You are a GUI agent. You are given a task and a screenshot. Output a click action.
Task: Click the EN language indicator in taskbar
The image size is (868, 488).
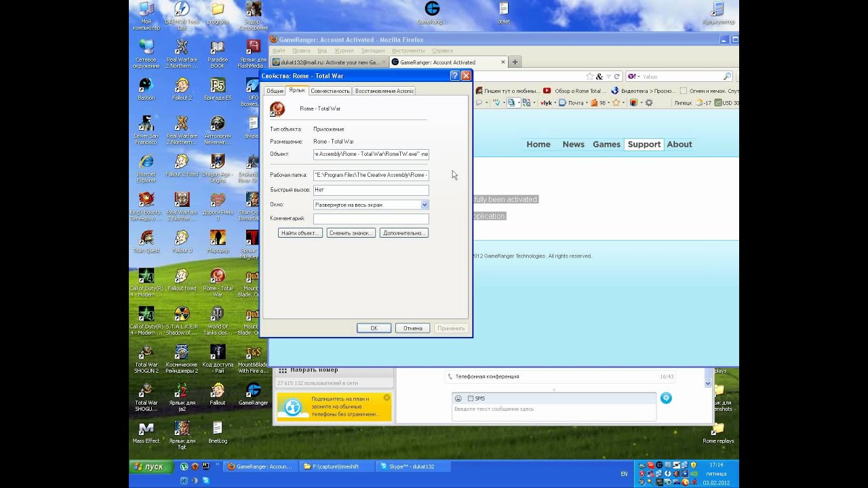tap(624, 473)
